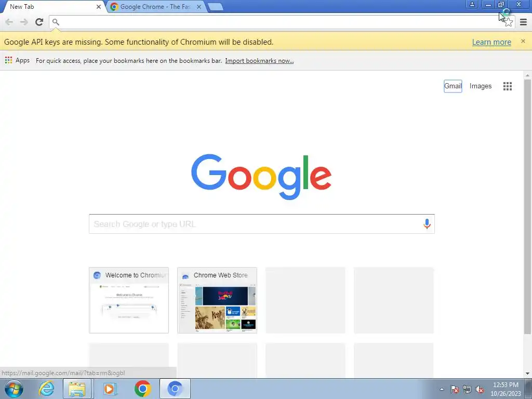Viewport: 532px width, 399px height.
Task: Close the Google Chrome download tab
Action: 199,7
